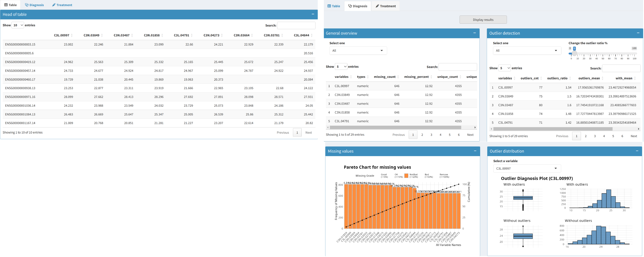
Task: Go to page 3 in Outlier detection
Action: (595, 136)
